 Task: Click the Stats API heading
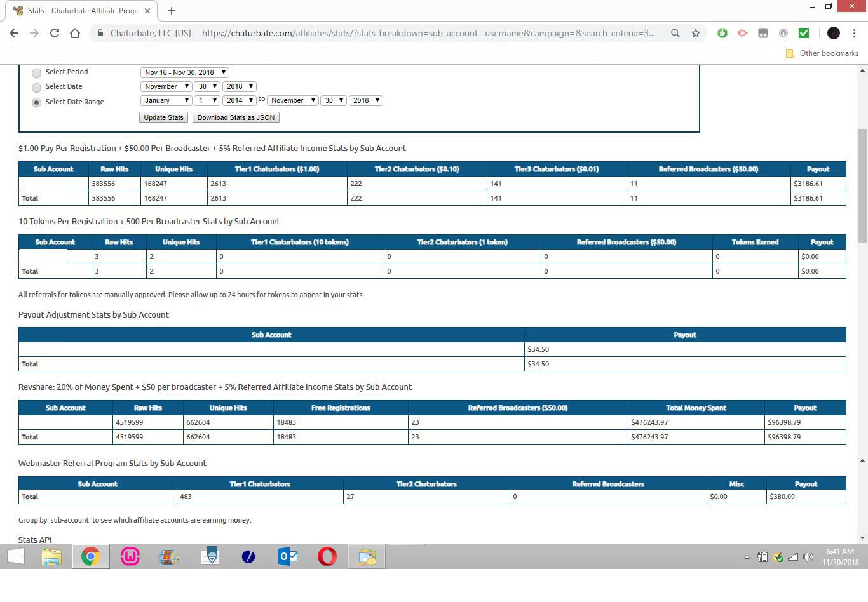click(x=35, y=540)
